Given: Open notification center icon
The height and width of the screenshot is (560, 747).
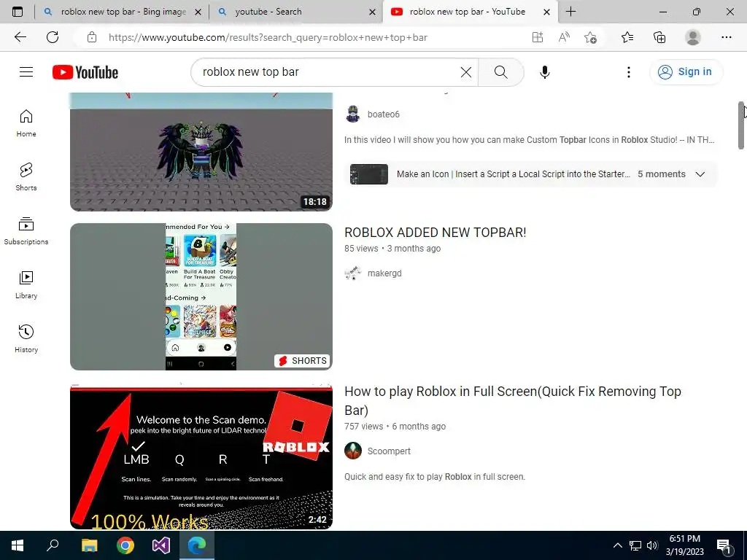Looking at the screenshot, I should [724, 546].
